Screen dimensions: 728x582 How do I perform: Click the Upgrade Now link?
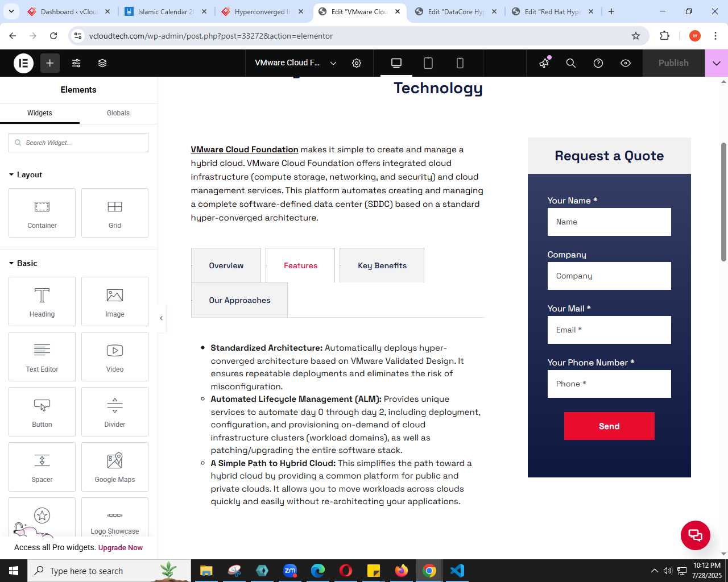(121, 548)
